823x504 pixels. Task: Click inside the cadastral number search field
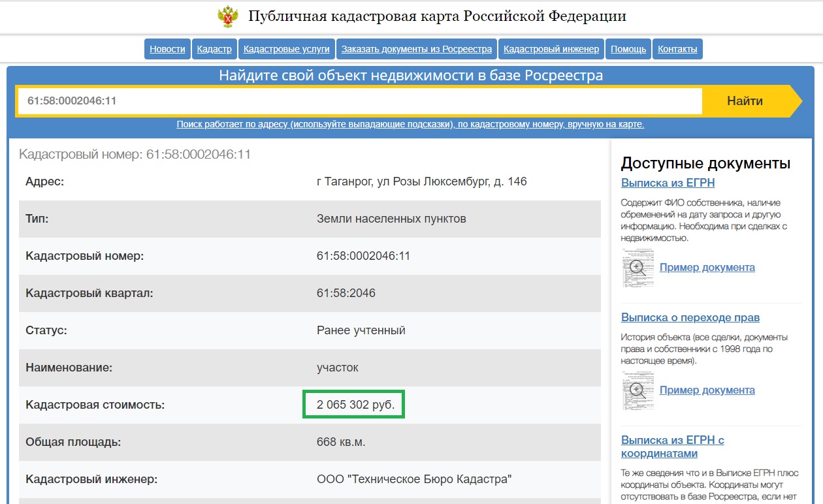click(x=359, y=101)
